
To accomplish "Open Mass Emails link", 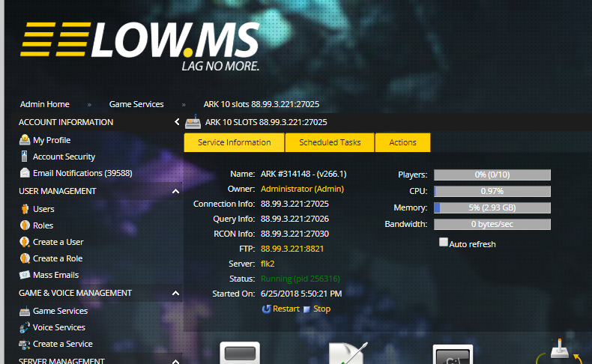I will click(x=56, y=275).
